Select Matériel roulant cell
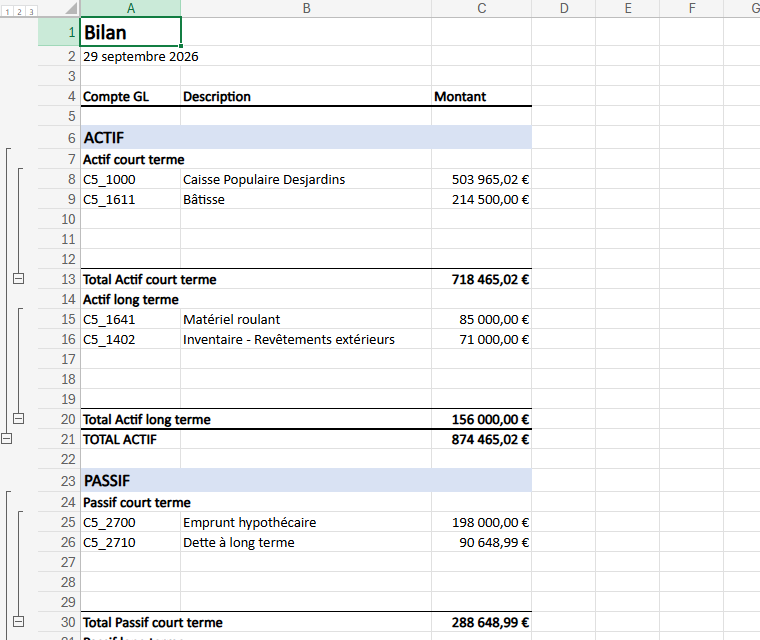 306,320
